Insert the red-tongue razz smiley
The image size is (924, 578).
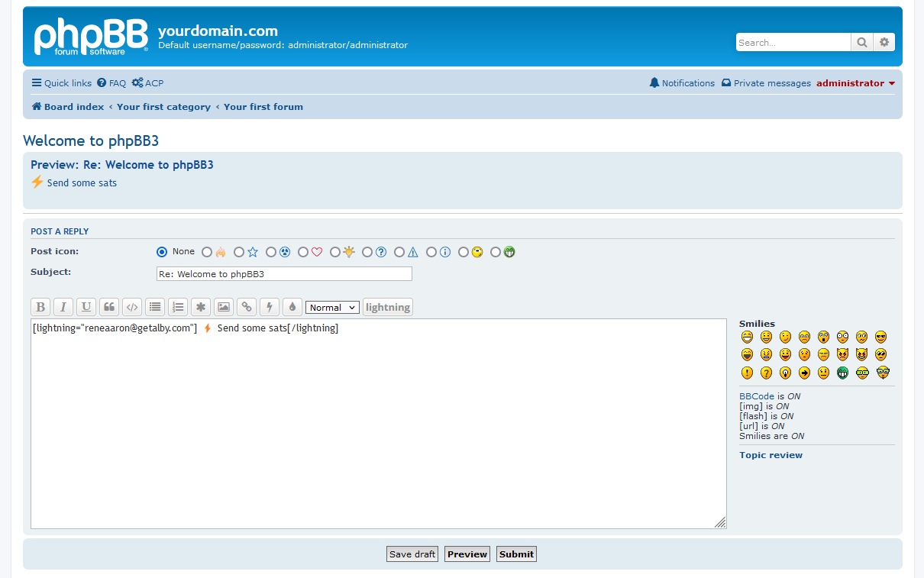click(785, 354)
